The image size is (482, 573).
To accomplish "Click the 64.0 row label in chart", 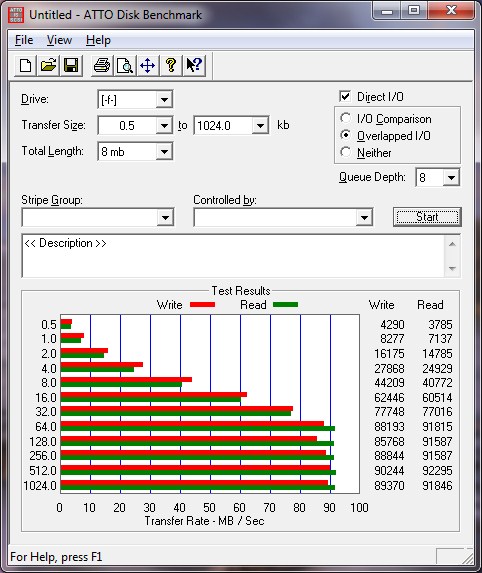I will 46,426.
